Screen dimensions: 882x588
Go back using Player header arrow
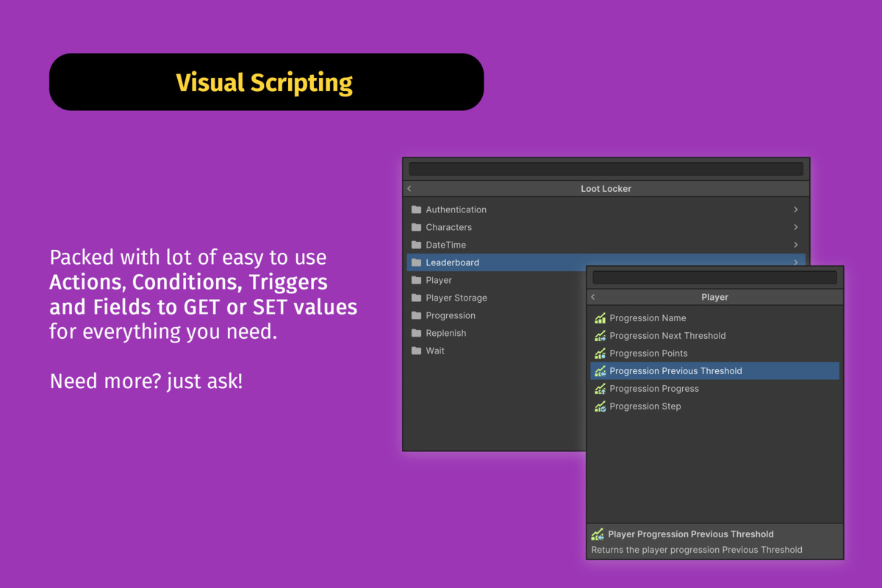point(593,298)
